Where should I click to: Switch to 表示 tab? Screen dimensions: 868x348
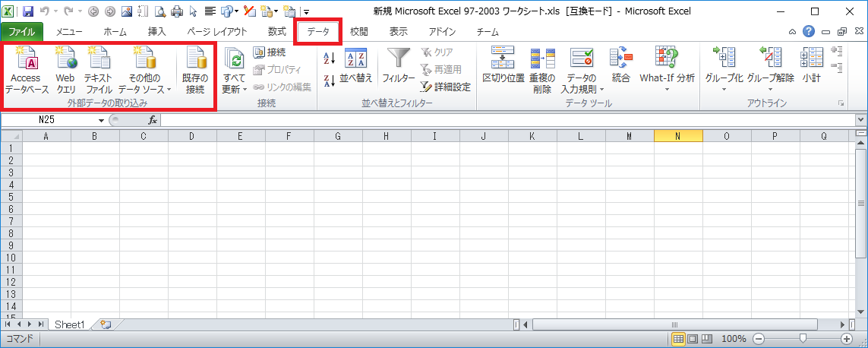[398, 32]
